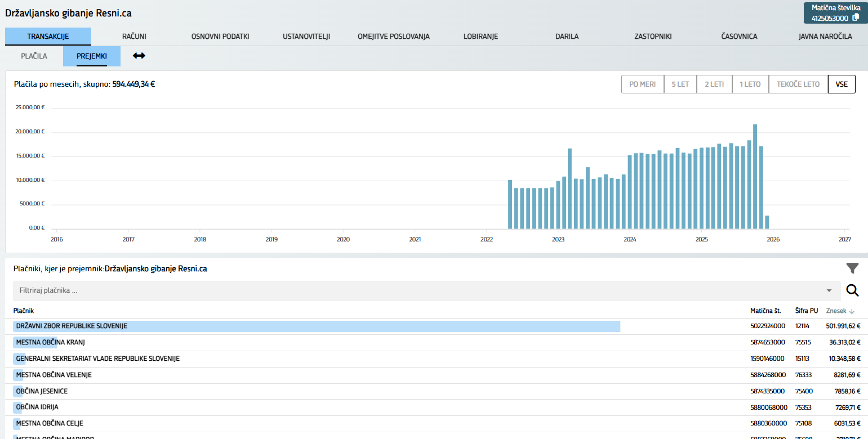Open the filter funnel icon
The image size is (868, 439).
[852, 268]
